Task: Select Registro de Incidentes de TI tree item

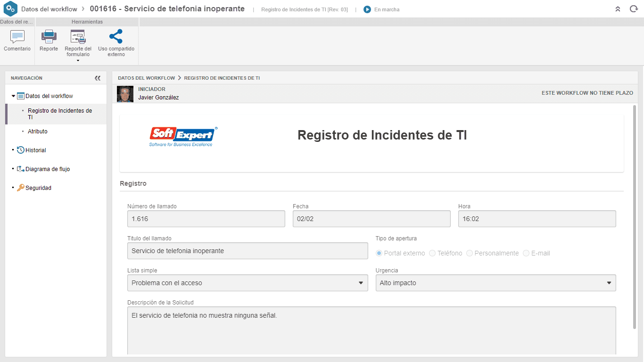Action: coord(60,114)
